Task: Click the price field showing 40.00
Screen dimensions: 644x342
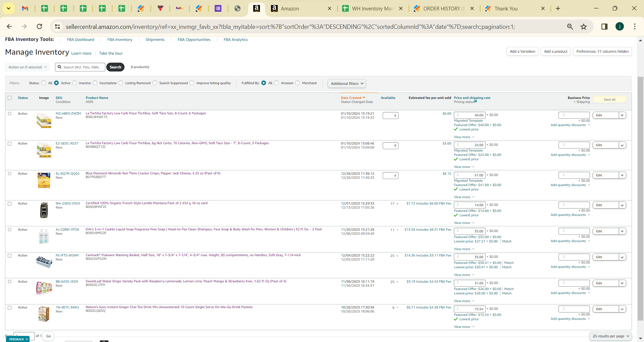Action: [x=470, y=115]
